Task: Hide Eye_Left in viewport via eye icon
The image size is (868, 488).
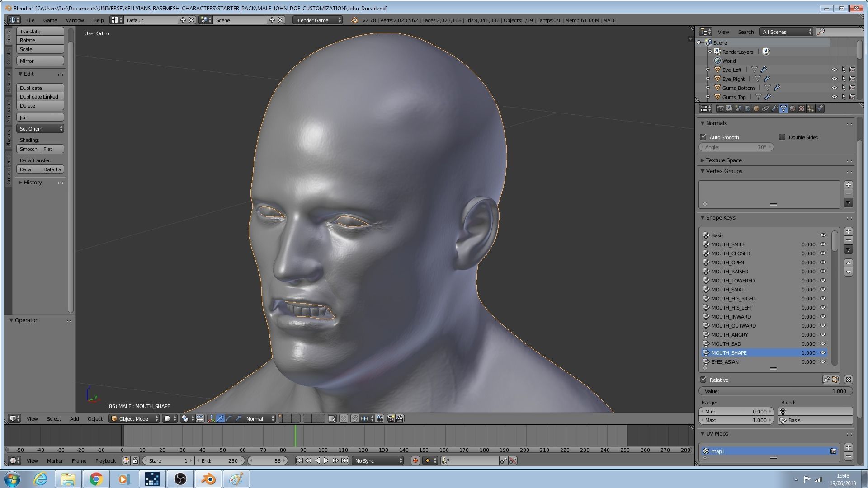Action: pyautogui.click(x=835, y=70)
